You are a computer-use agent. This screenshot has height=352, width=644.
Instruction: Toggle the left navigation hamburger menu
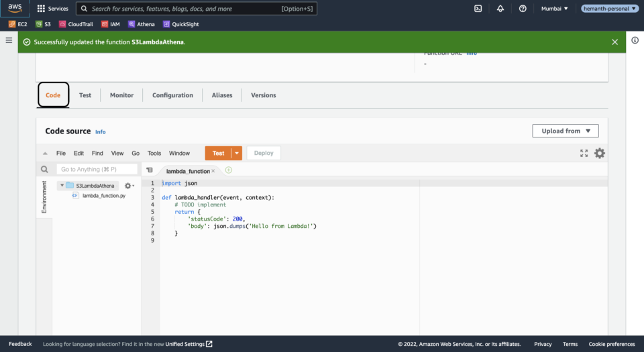9,40
